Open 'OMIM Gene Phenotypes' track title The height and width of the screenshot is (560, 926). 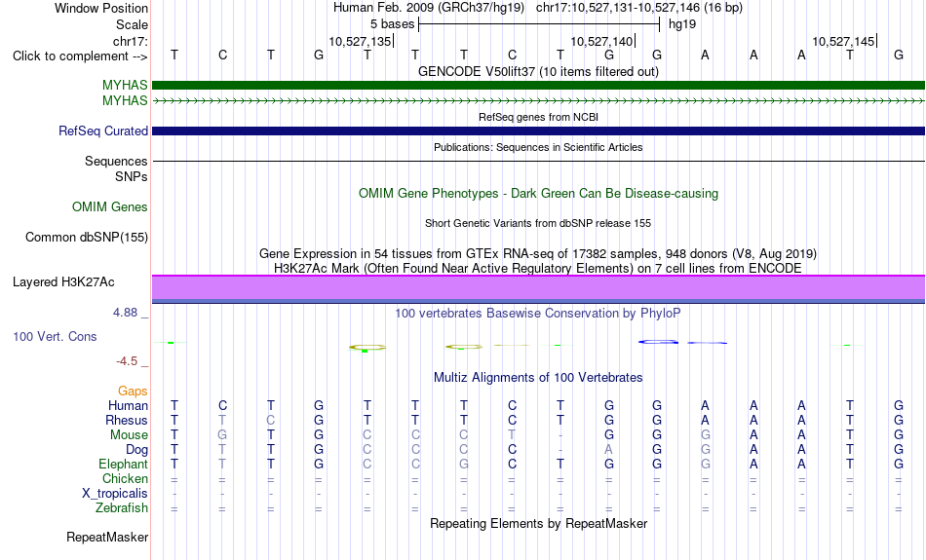[538, 194]
